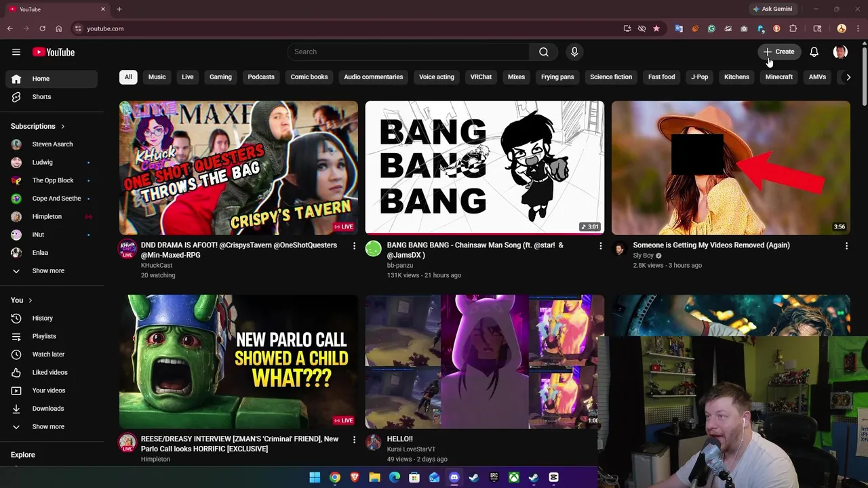This screenshot has width=868, height=488.
Task: Open the You section header
Action: coord(22,300)
